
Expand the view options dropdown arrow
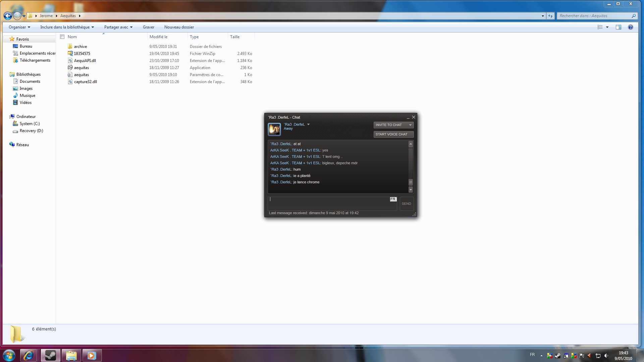tap(607, 27)
